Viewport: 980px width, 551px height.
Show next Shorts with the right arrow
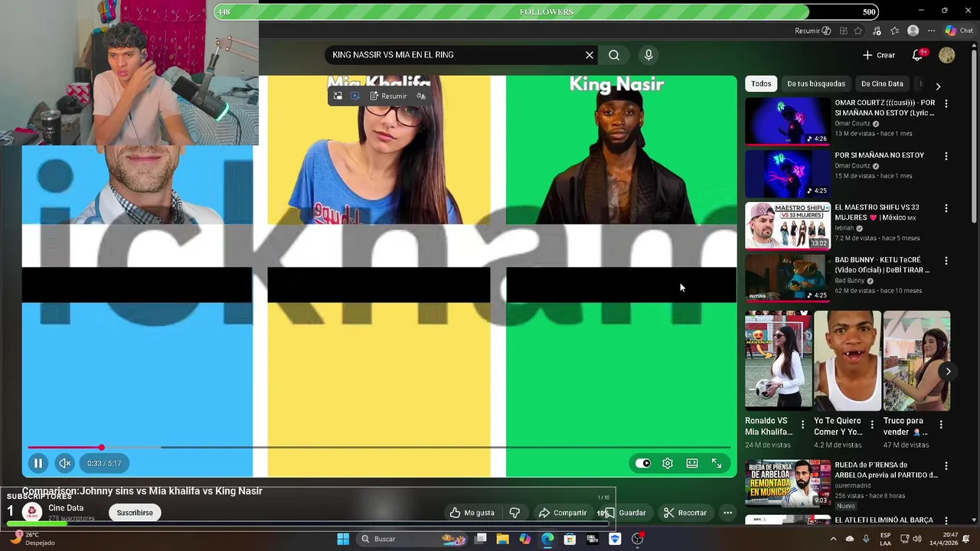(948, 371)
